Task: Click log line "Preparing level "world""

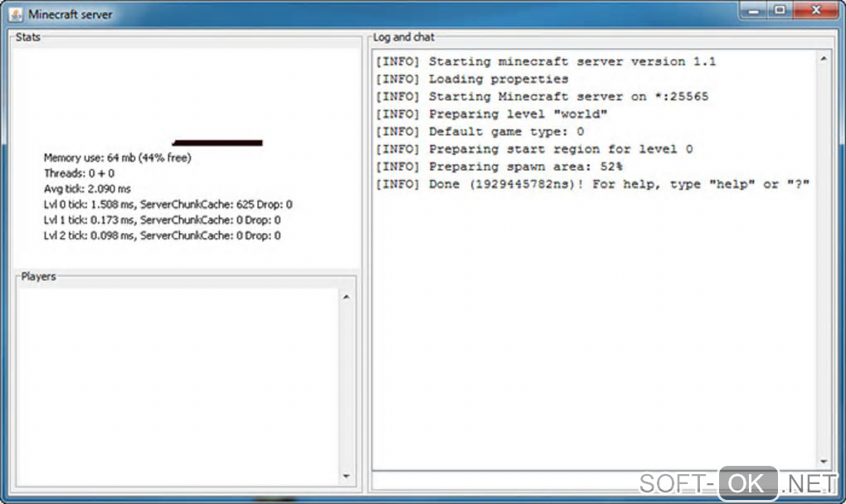Action: point(492,114)
